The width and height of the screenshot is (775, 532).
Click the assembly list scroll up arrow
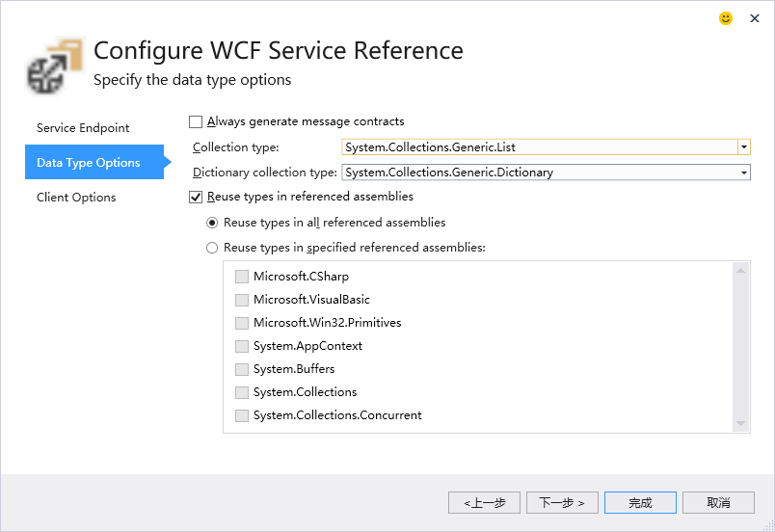coord(740,270)
